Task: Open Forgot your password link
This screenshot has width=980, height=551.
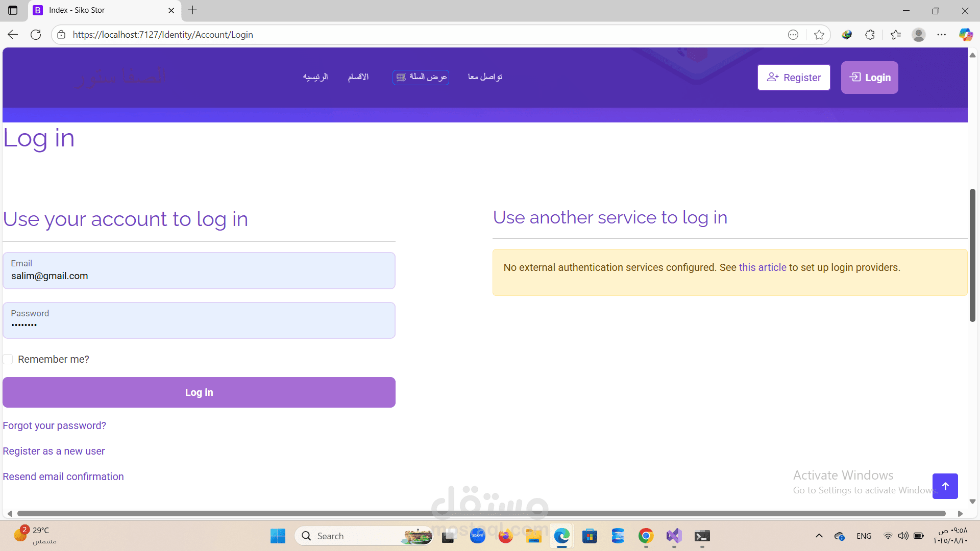Action: pyautogui.click(x=55, y=425)
